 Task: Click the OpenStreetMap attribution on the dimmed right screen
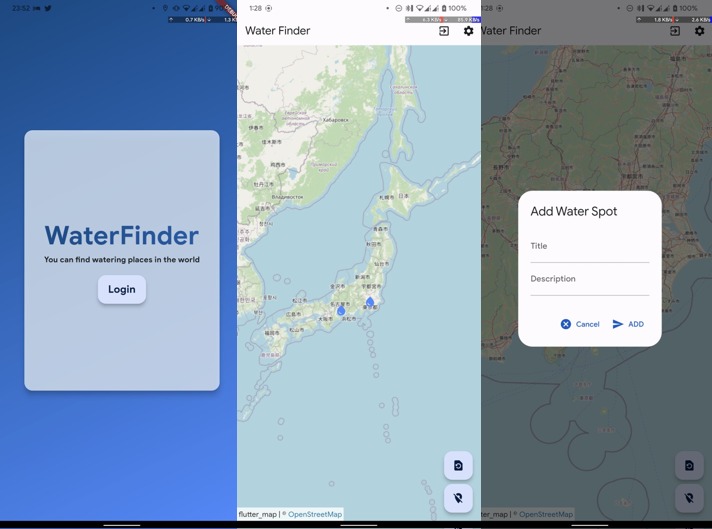pyautogui.click(x=546, y=514)
